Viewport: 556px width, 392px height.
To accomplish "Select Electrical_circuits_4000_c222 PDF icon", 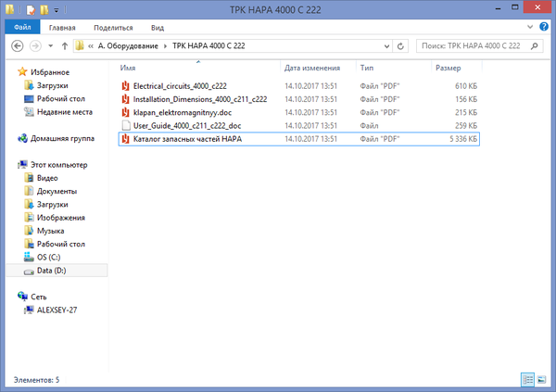I will point(125,86).
